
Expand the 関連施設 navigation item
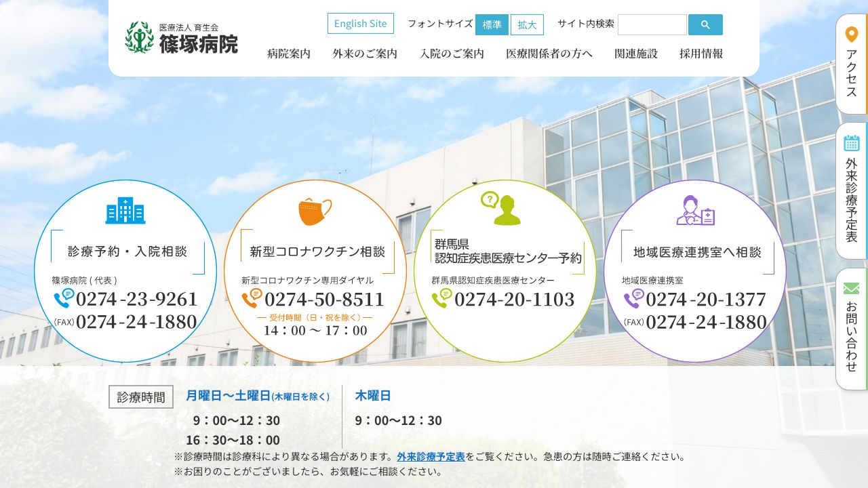pyautogui.click(x=637, y=54)
